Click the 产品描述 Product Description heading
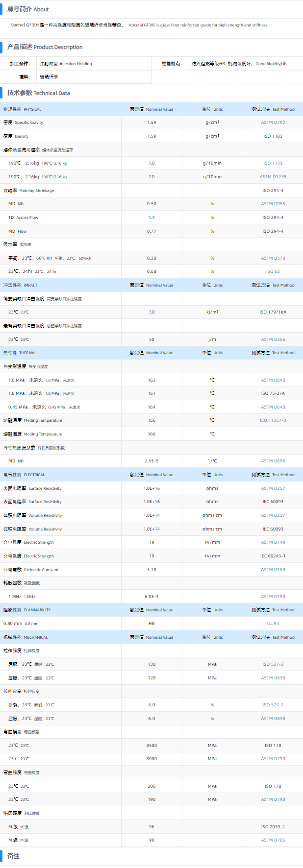 point(45,47)
